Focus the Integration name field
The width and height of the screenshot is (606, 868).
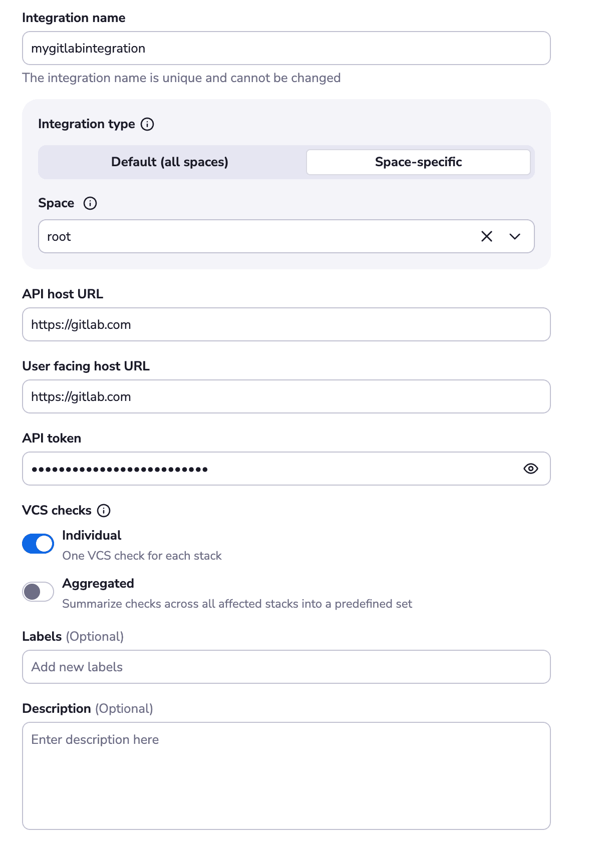(286, 48)
